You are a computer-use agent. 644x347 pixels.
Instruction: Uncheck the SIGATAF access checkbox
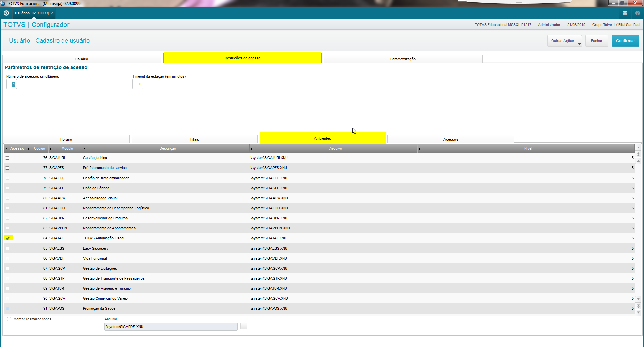click(7, 238)
